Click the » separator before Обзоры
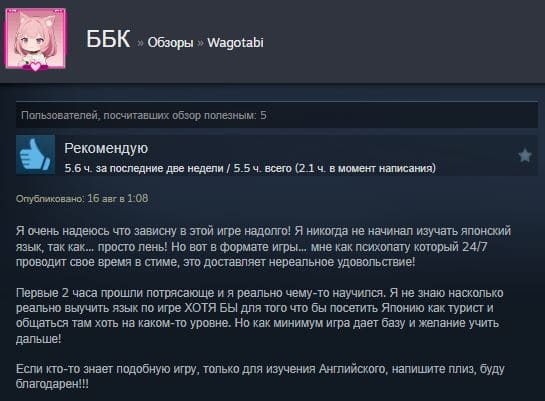 (x=140, y=43)
